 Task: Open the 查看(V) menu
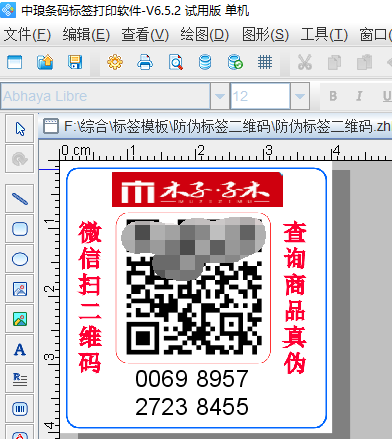145,35
